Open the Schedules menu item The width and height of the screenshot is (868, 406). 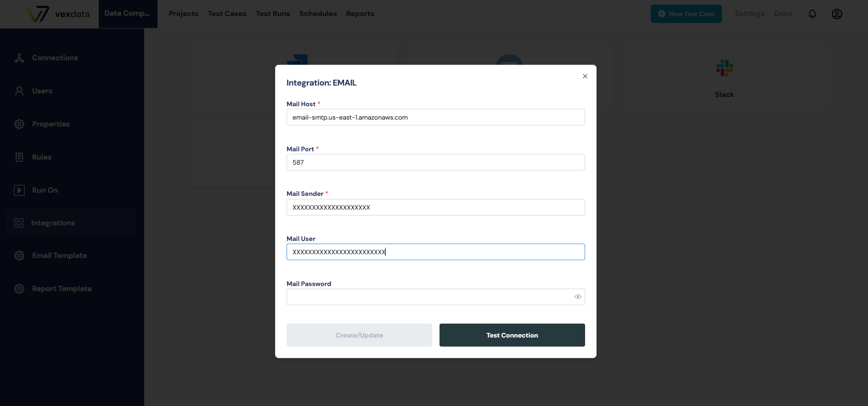point(318,14)
